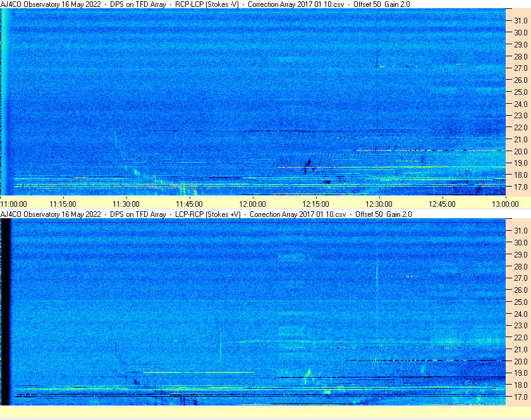Image resolution: width=531 pixels, height=420 pixels.
Task: Click the 20.0 frequency label on top chart
Action: 521,152
